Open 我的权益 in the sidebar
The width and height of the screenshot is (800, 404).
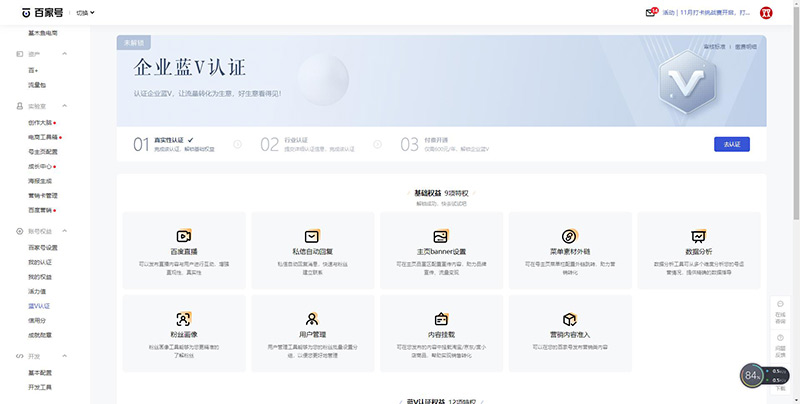click(x=40, y=277)
